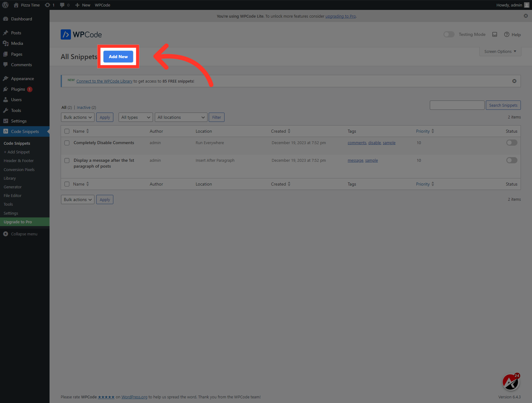Viewport: 532px width, 403px height.
Task: Click the Code Snippets menu icon
Action: click(x=6, y=131)
